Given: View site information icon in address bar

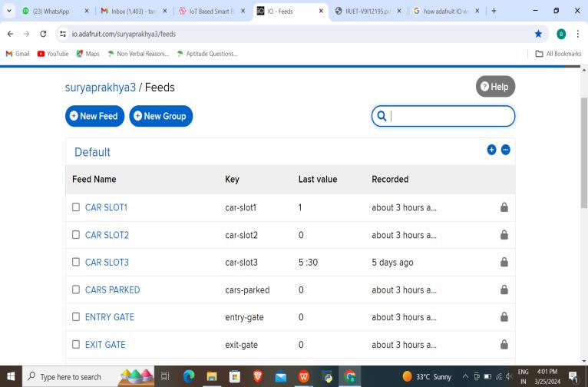Looking at the screenshot, I should (63, 34).
